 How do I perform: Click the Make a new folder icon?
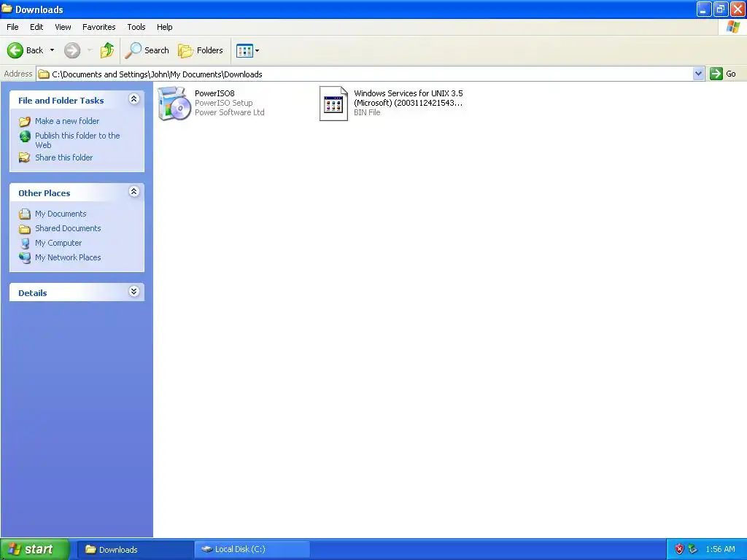pos(25,122)
